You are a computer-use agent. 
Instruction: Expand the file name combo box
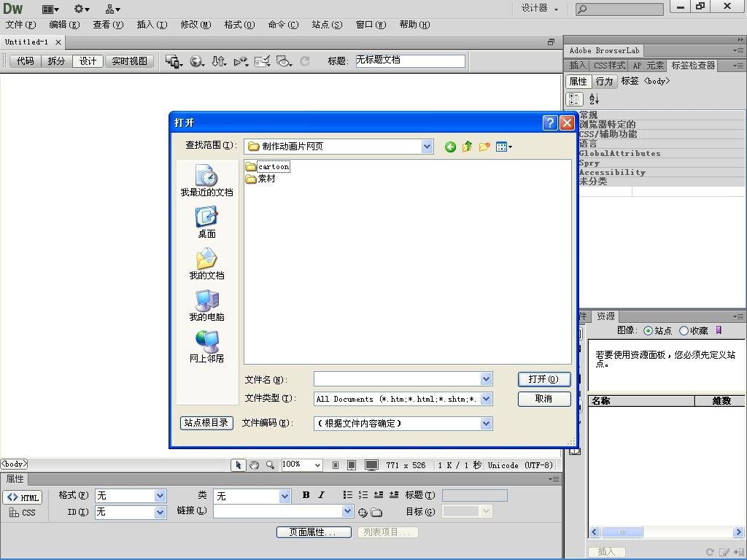click(486, 379)
